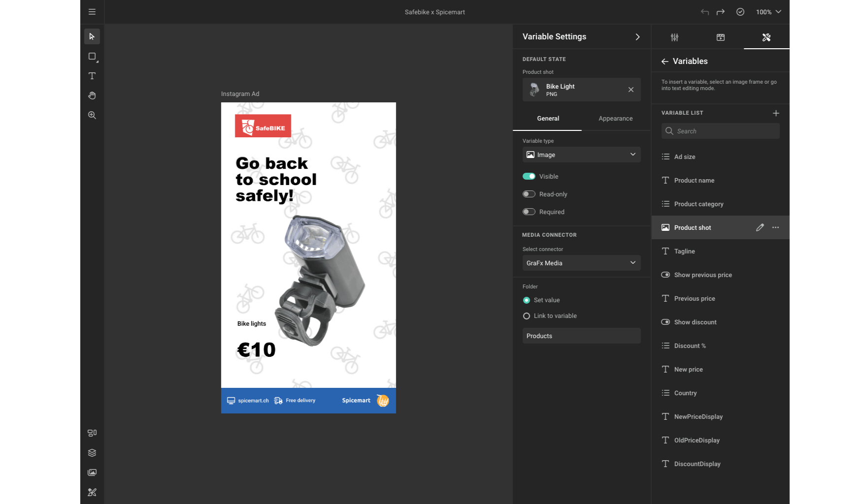
Task: Switch to the General tab
Action: [548, 119]
